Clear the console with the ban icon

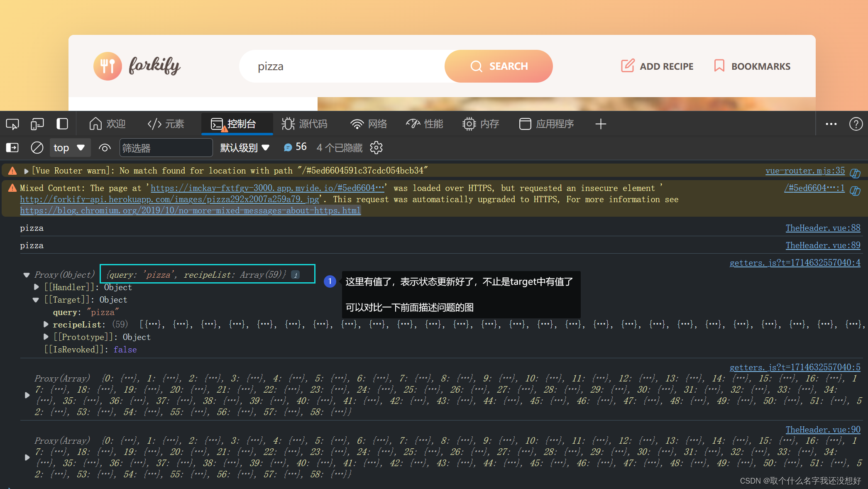point(37,147)
